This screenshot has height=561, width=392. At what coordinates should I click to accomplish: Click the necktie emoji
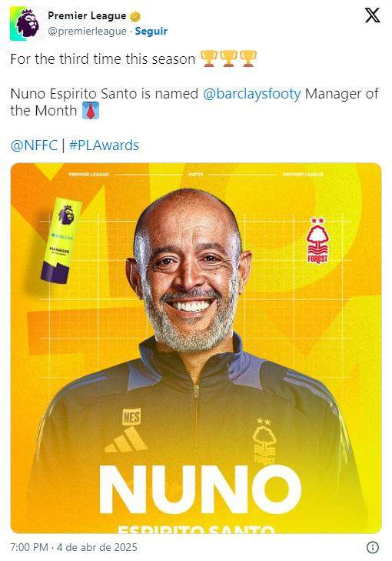91,111
